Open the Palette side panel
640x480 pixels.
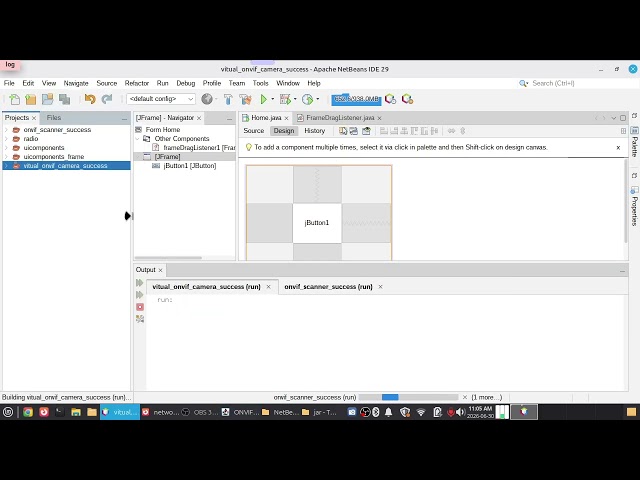[x=634, y=142]
